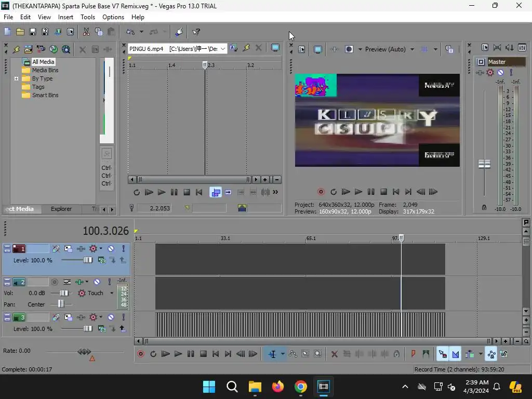The width and height of the screenshot is (532, 399).
Task: Click the Cut scissors icon
Action: click(x=86, y=32)
